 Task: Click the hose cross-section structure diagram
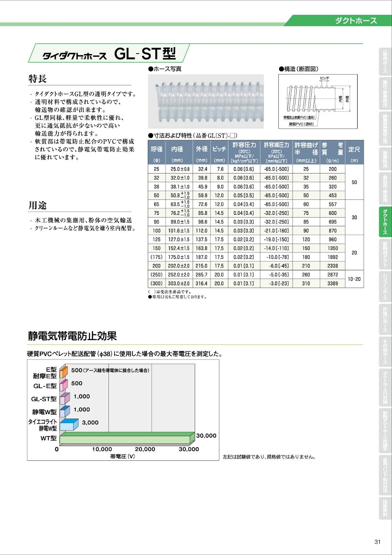point(318,101)
